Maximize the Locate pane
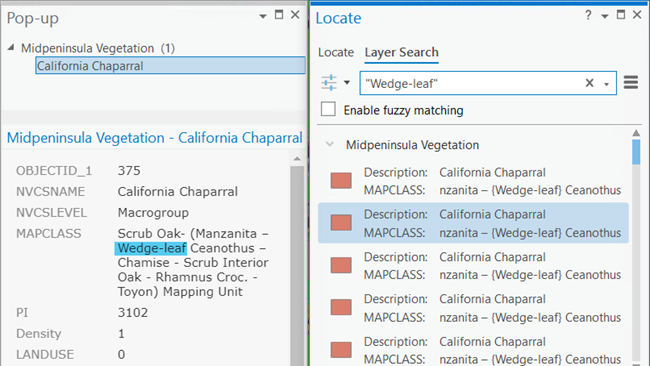 pos(621,15)
